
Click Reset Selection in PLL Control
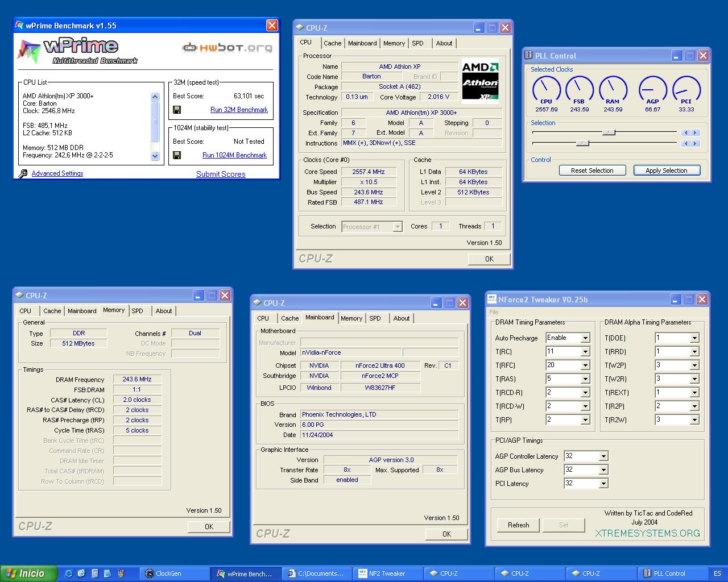pyautogui.click(x=592, y=171)
